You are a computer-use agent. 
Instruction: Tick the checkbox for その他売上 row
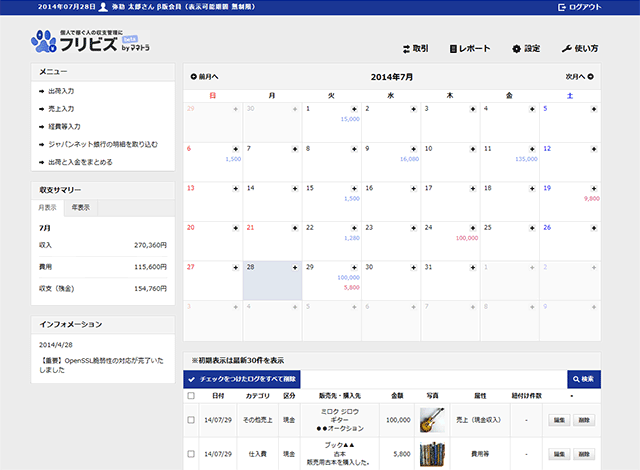(191, 421)
